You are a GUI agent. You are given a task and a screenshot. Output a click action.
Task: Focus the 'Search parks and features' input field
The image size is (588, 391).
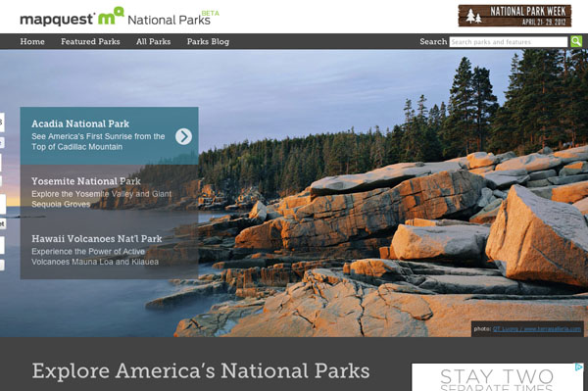[509, 41]
